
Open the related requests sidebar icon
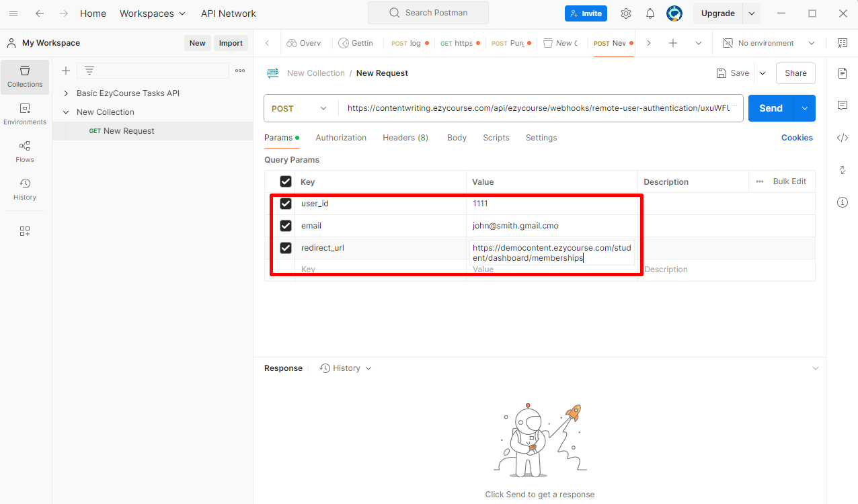click(x=843, y=170)
